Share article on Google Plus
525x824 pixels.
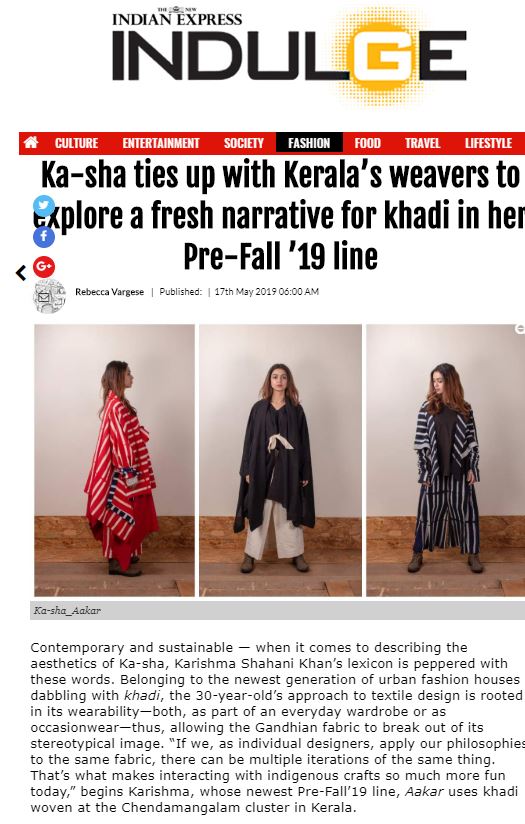pos(44,267)
